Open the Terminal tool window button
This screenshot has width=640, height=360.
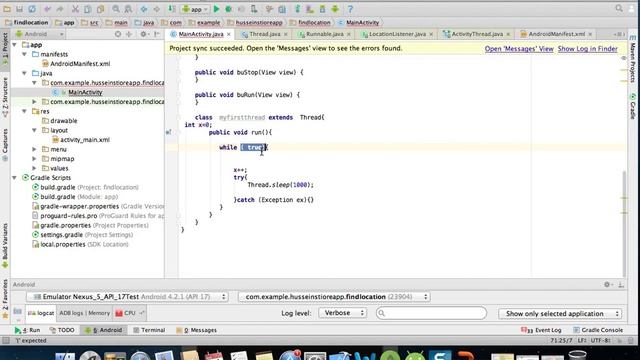tap(149, 330)
